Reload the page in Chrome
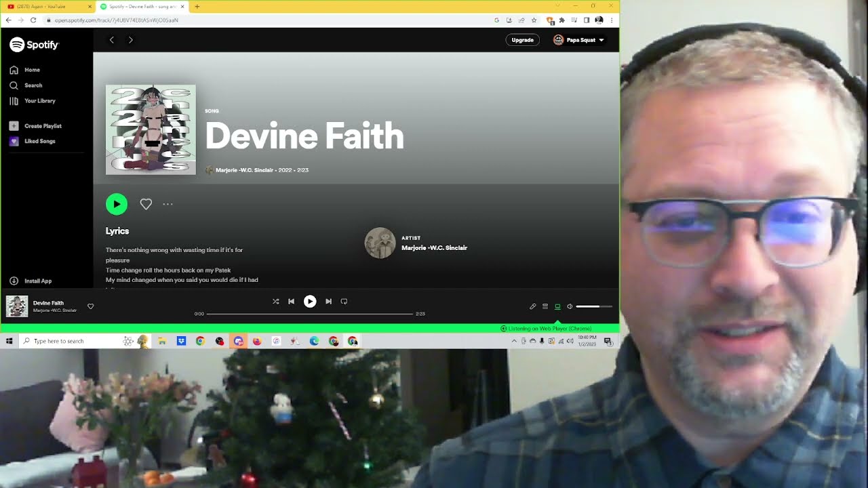The image size is (868, 488). [35, 20]
